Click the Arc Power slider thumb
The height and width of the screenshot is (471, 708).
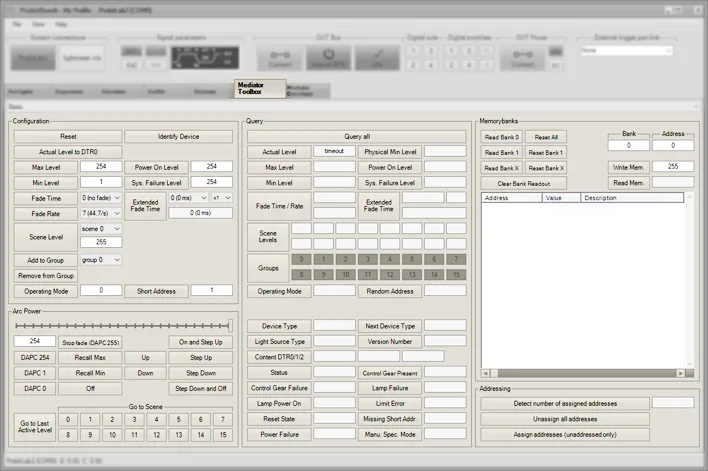[230, 325]
